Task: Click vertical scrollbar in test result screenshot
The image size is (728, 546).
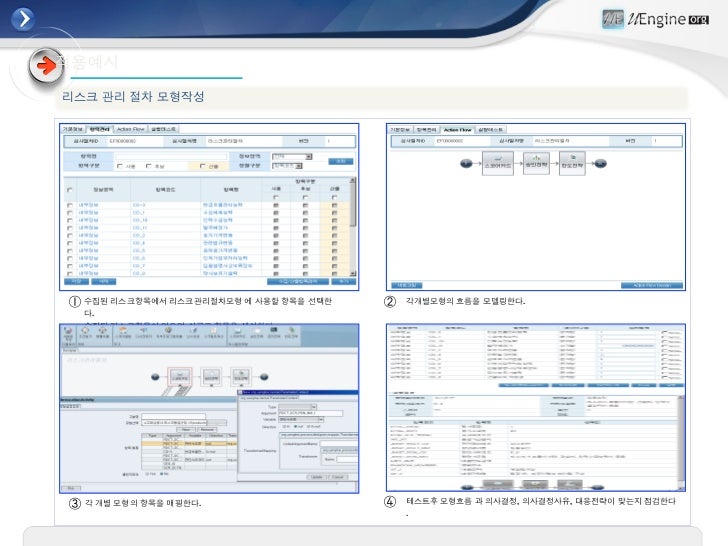Action: point(681,441)
